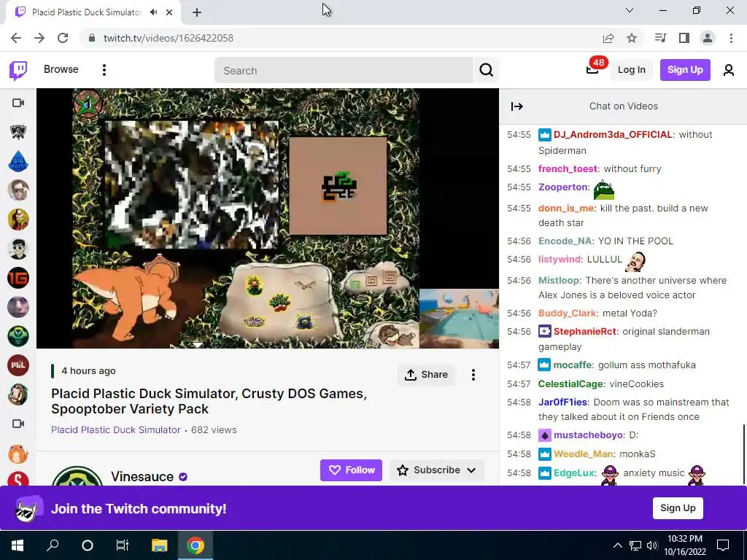Open the orange frog channel avatar
Viewport: 747px width, 560px height.
click(x=18, y=453)
